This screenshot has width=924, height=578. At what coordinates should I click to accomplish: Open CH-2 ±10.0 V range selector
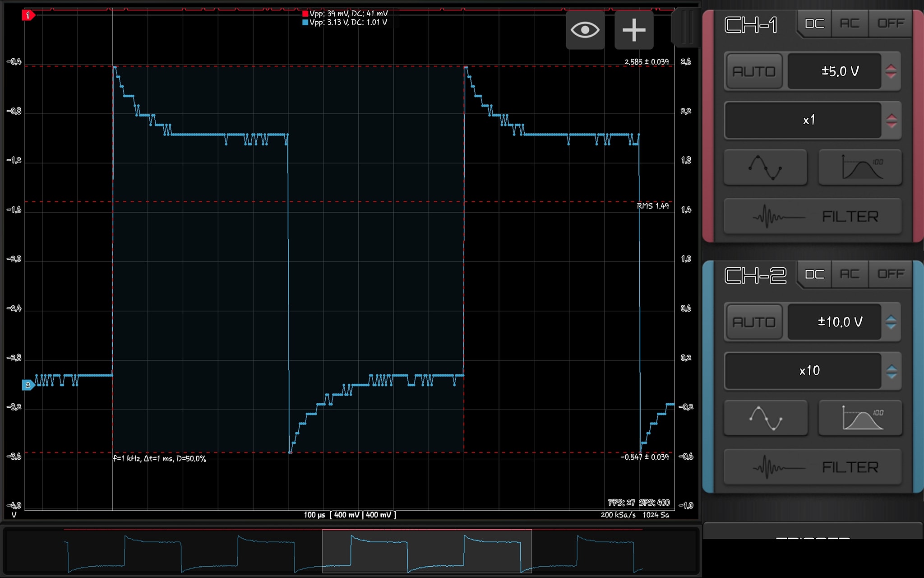[x=834, y=322]
